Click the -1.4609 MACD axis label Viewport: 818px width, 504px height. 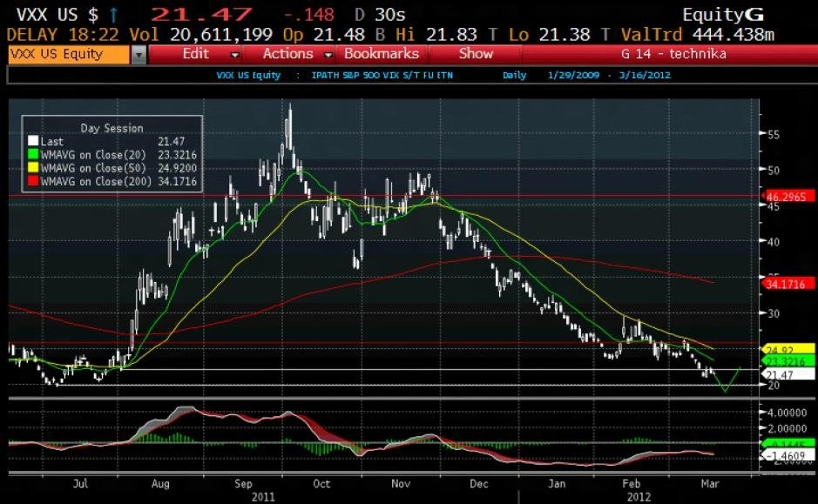(787, 456)
